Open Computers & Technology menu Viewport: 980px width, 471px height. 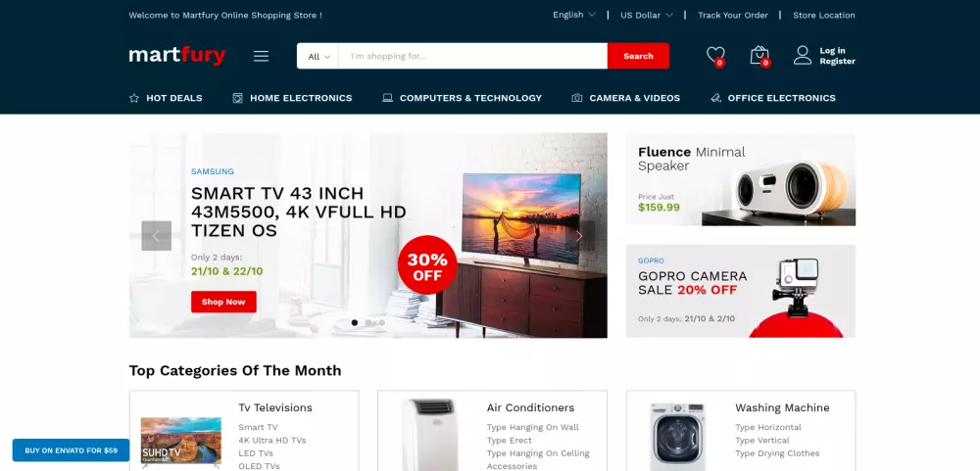(x=462, y=98)
